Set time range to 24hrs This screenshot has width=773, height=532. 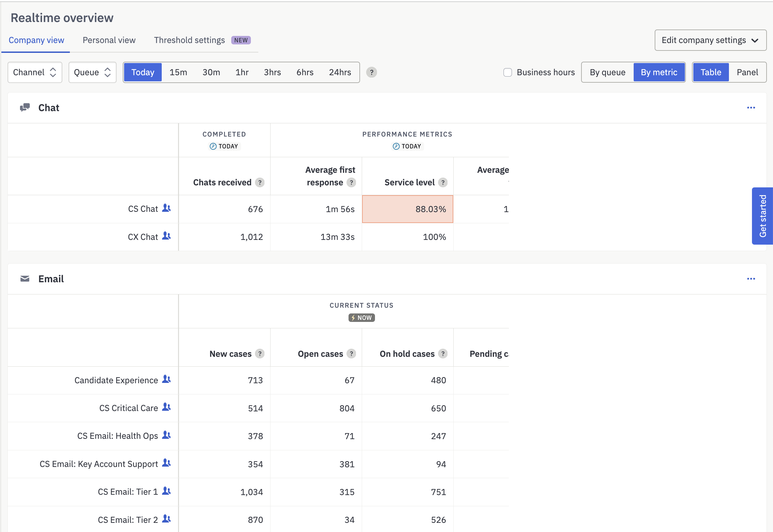point(340,72)
